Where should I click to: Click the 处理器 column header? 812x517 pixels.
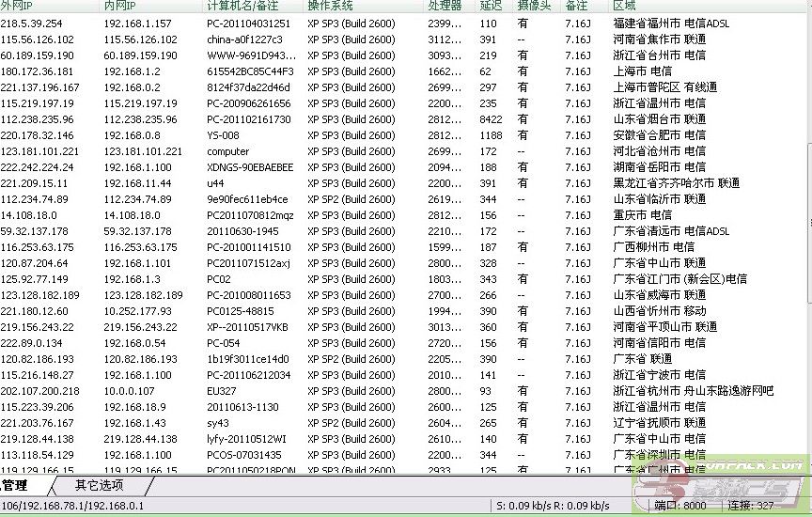pyautogui.click(x=444, y=6)
